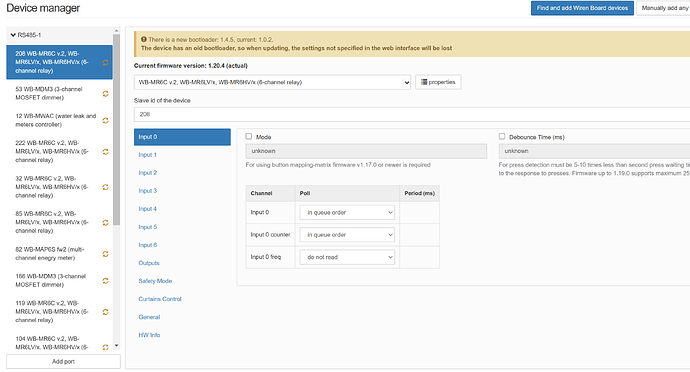The height and width of the screenshot is (372, 690).
Task: Switch to the Input 4 tab
Action: coord(147,209)
